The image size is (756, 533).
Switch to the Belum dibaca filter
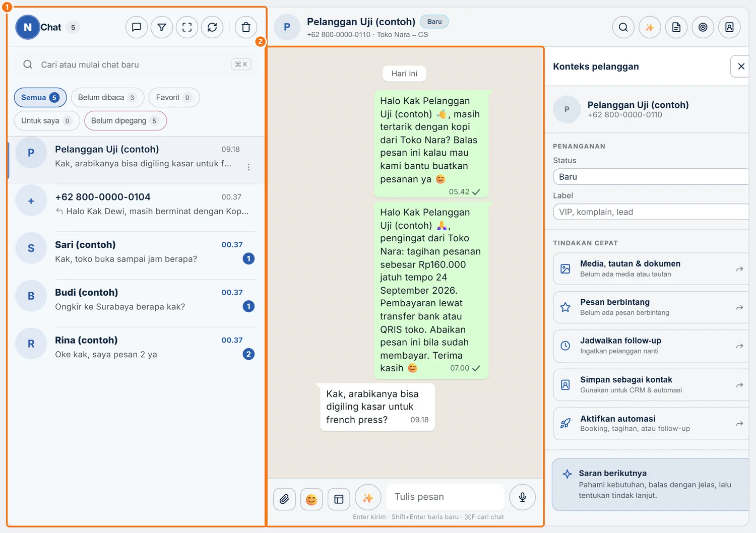107,97
